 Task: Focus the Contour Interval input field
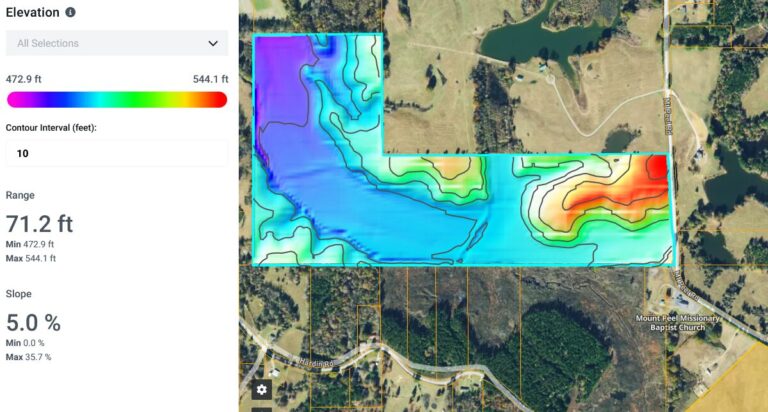coord(116,153)
